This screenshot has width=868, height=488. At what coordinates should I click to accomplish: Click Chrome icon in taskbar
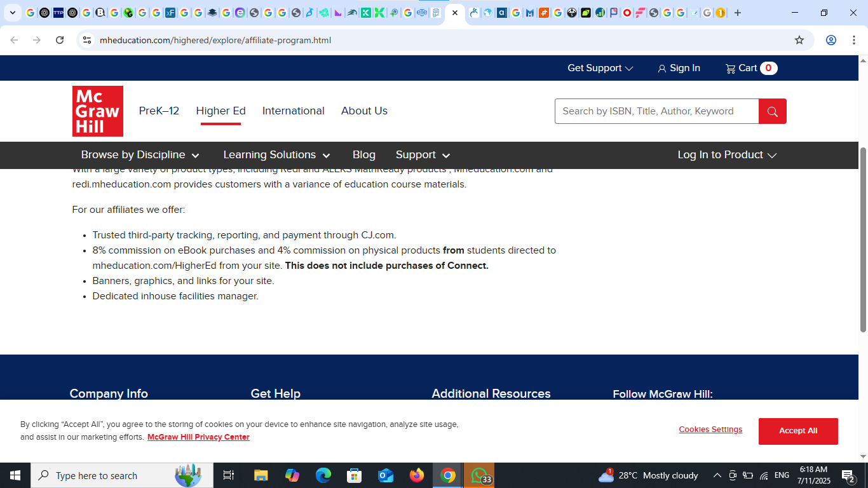[x=448, y=475]
